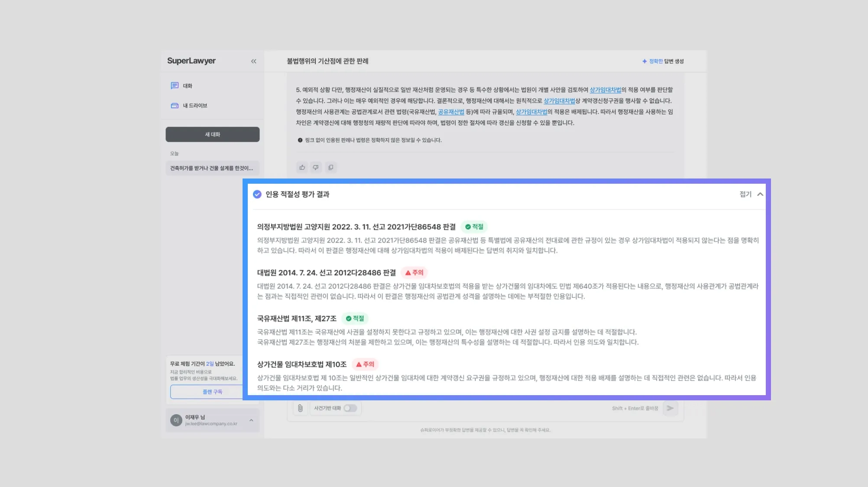
Task: Click the 새 대화 button
Action: pyautogui.click(x=212, y=134)
